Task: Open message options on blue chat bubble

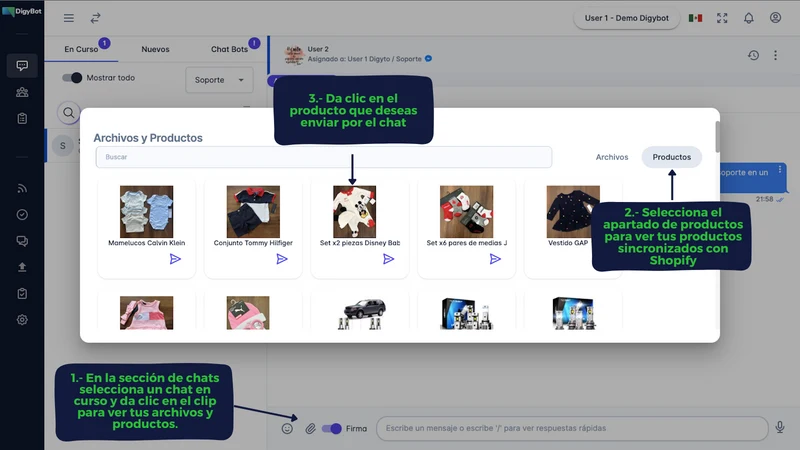Action: 780,170
